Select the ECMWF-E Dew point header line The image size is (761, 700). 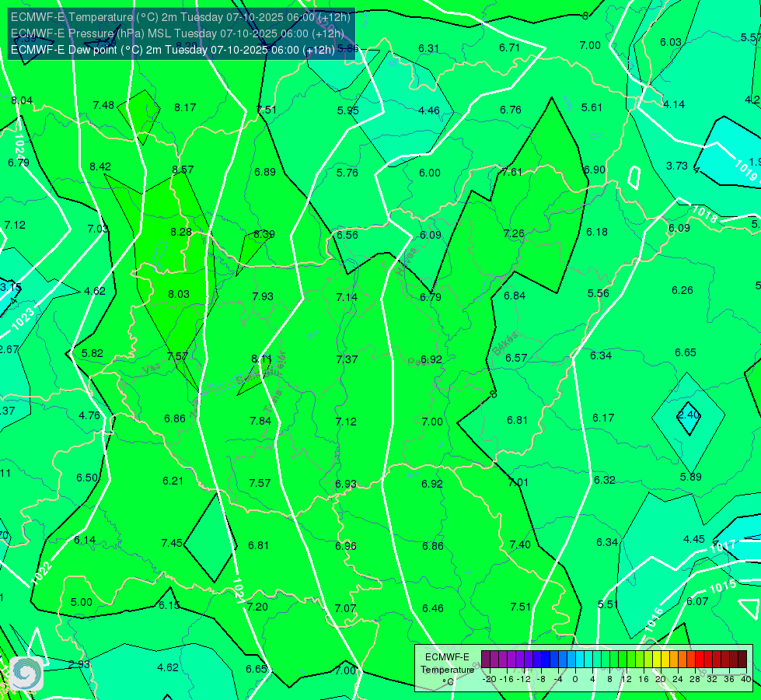pyautogui.click(x=173, y=50)
